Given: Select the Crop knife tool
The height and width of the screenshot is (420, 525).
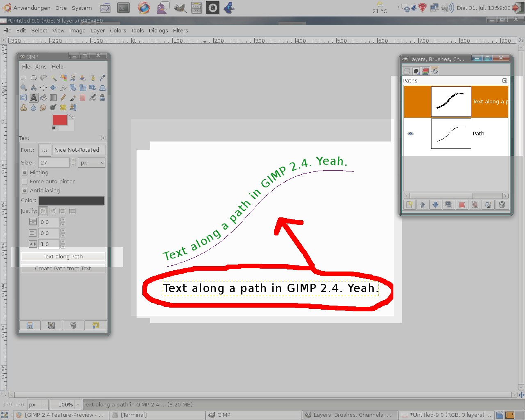Looking at the screenshot, I should 63,87.
